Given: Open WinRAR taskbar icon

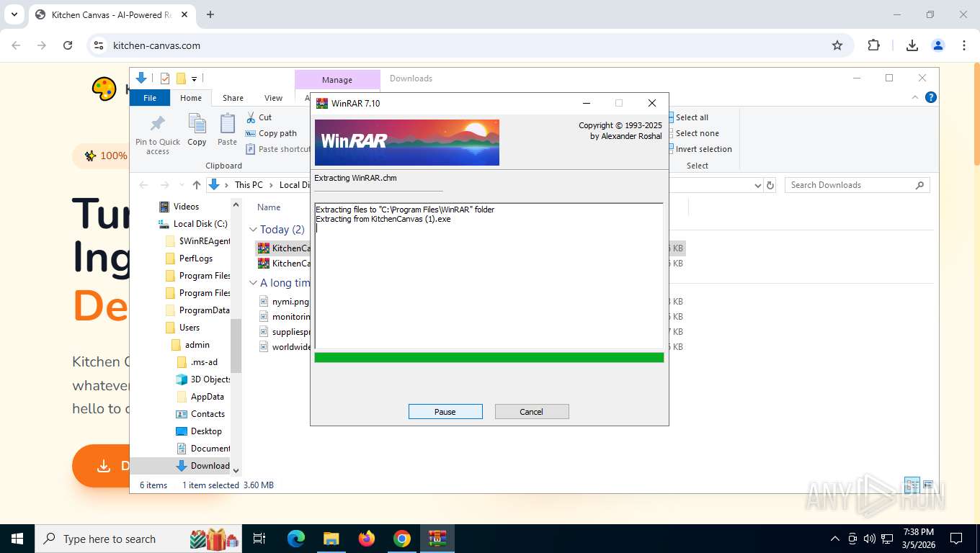Looking at the screenshot, I should 437,539.
